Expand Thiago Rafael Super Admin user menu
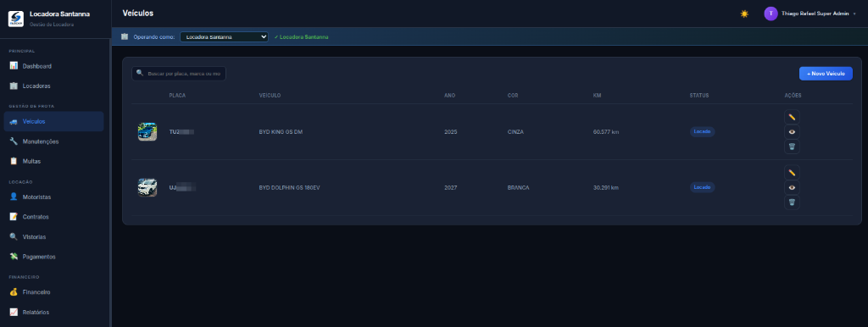Screen dimensions: 868x327 point(810,14)
